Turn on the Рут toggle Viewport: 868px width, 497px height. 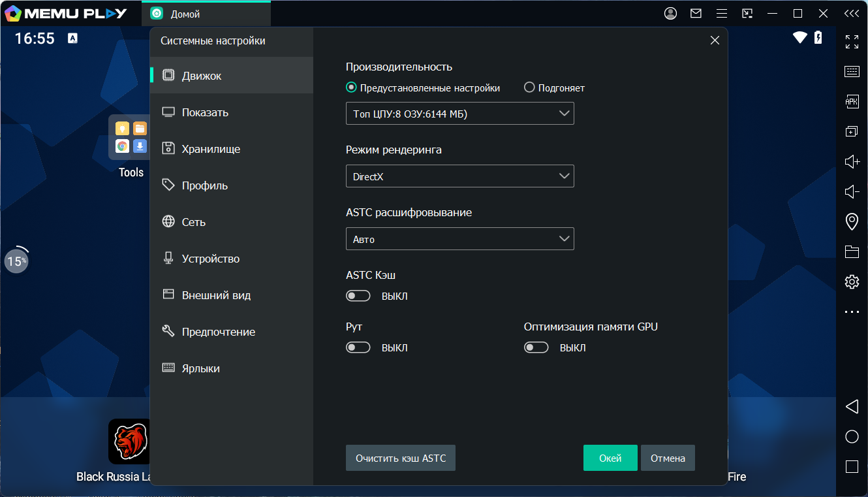(x=358, y=347)
